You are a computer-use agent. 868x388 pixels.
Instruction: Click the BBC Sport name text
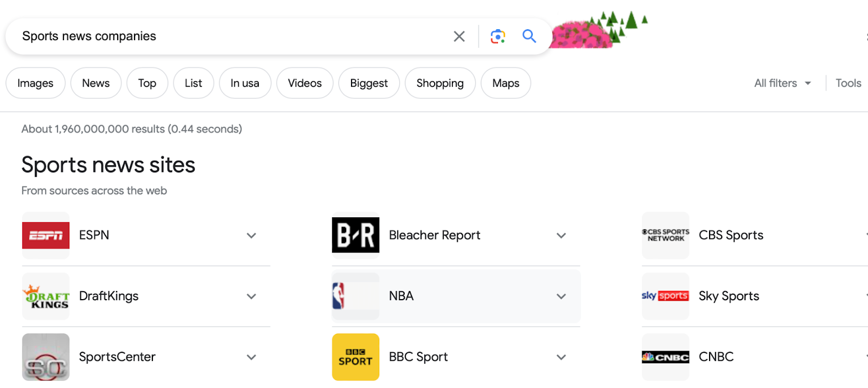[x=418, y=357]
